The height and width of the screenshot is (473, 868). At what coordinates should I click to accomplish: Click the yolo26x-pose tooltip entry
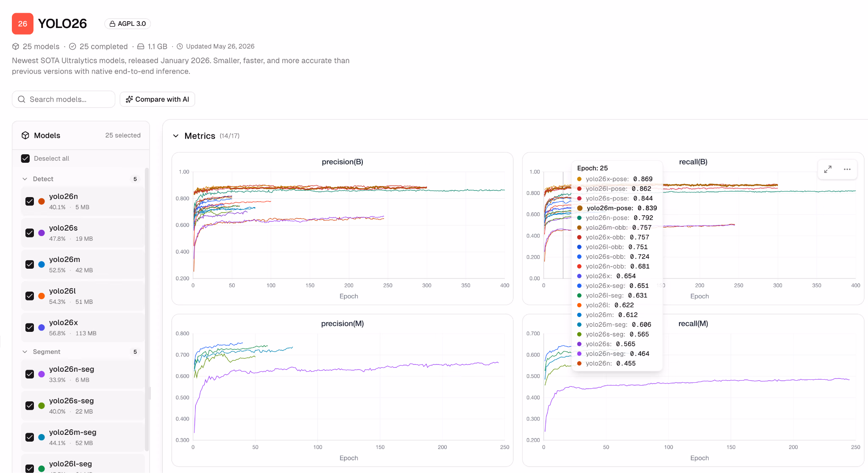click(x=615, y=179)
